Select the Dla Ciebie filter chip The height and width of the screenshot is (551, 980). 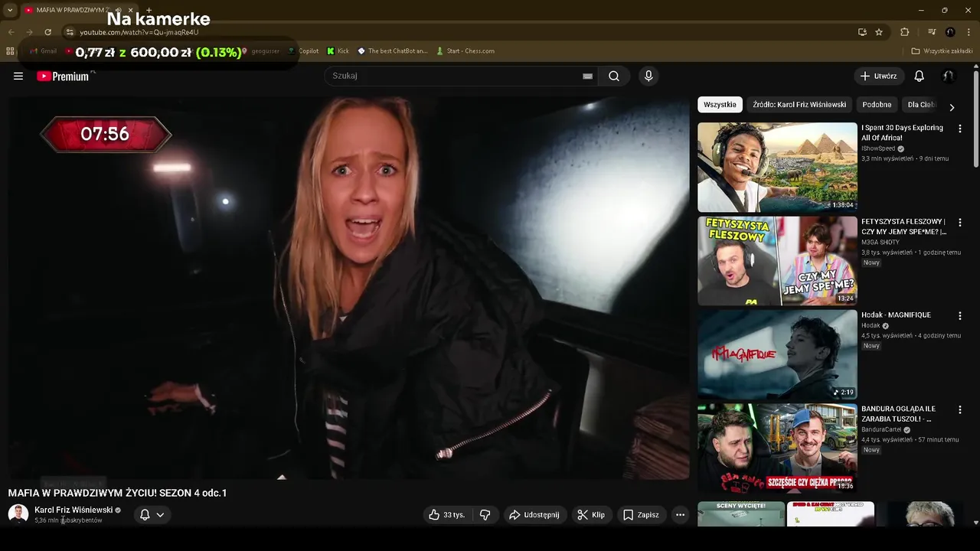(922, 105)
